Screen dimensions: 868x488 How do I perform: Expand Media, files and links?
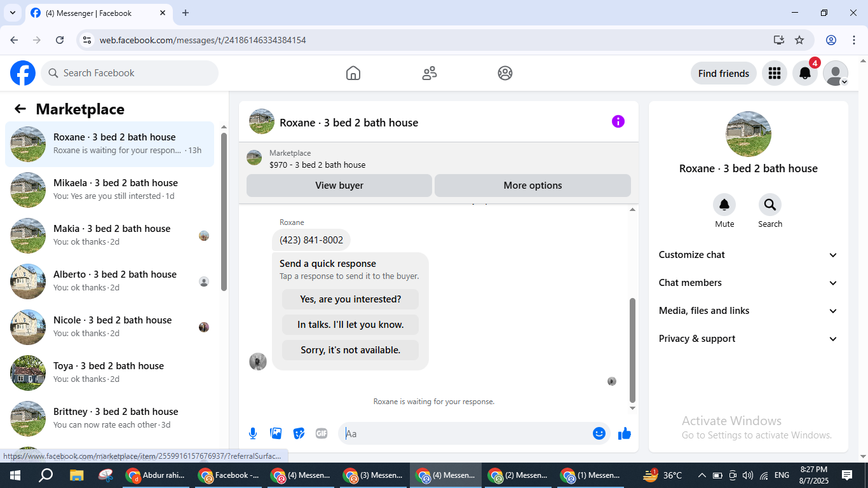[x=749, y=311]
